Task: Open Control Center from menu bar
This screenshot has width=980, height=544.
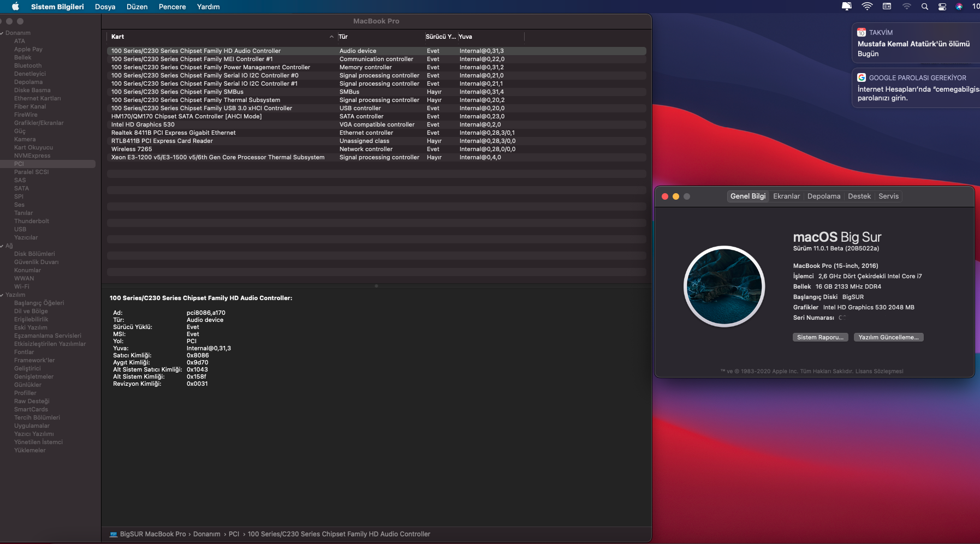Action: tap(942, 7)
